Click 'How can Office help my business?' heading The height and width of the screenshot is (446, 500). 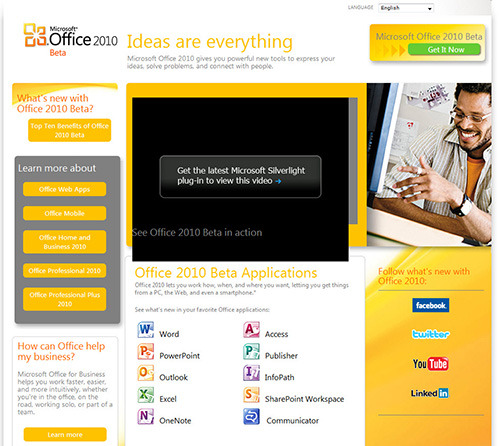[x=61, y=351]
